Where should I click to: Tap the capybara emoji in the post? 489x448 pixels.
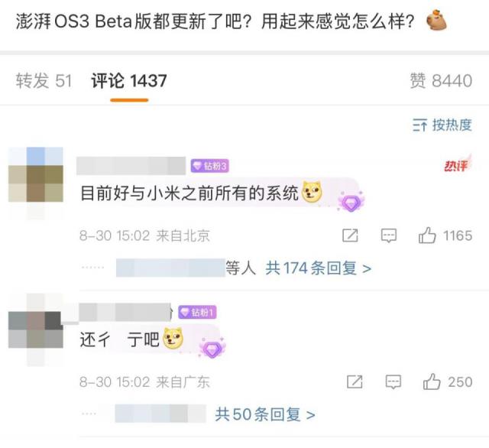(436, 20)
